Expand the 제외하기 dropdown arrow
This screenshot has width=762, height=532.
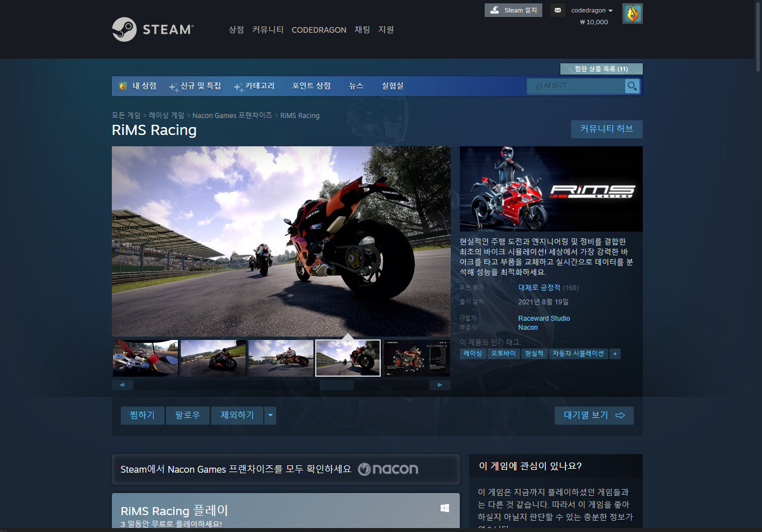point(271,415)
